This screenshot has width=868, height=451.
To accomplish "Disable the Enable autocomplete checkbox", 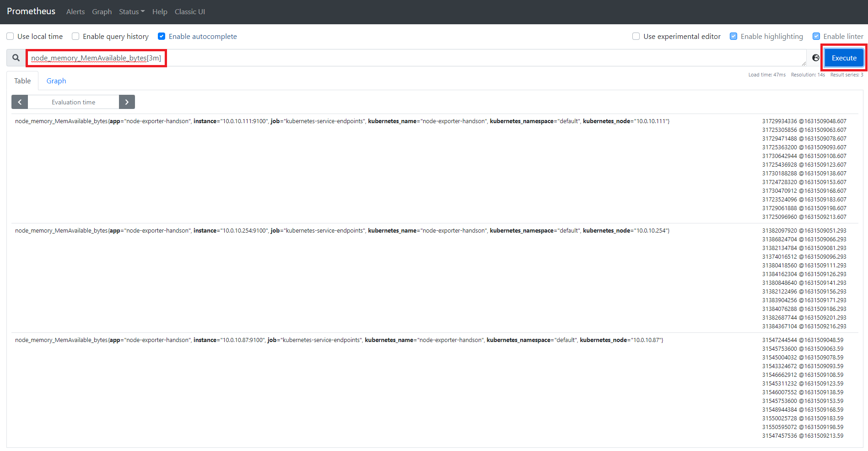I will [162, 36].
